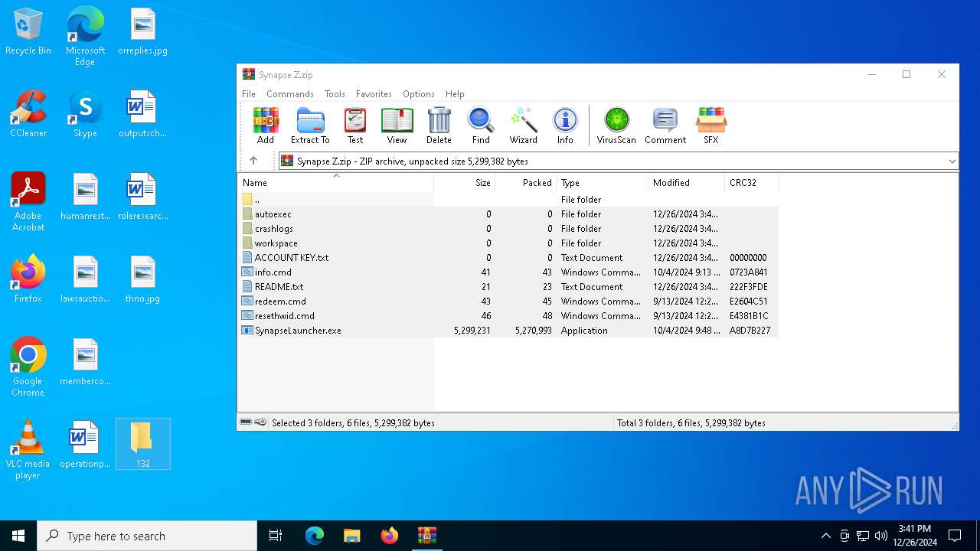
Task: Launch the Wizard tool
Action: point(524,126)
